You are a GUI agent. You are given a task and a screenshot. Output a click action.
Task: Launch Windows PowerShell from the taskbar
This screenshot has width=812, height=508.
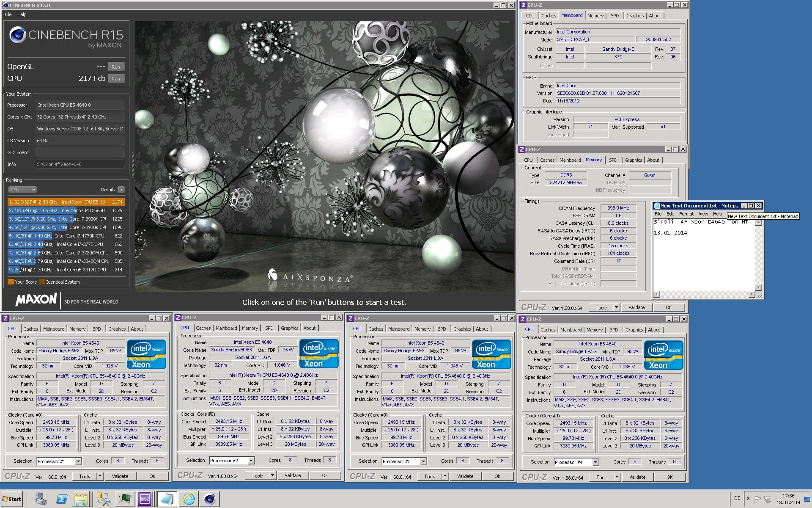pos(61,499)
